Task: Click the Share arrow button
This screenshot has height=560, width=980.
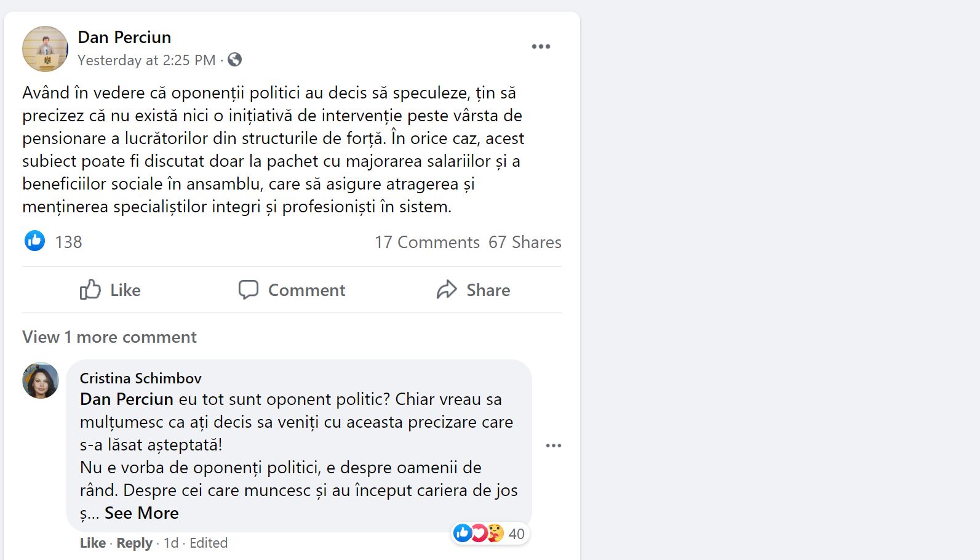Action: pos(473,290)
